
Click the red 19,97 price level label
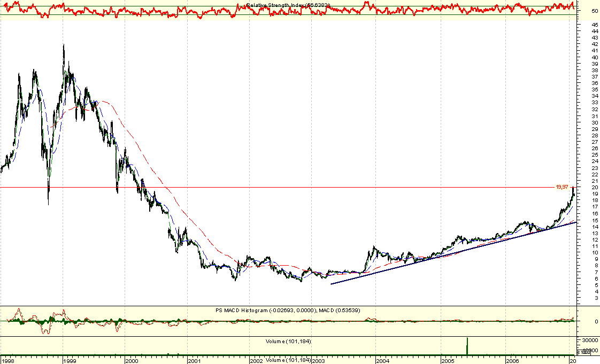click(x=561, y=187)
